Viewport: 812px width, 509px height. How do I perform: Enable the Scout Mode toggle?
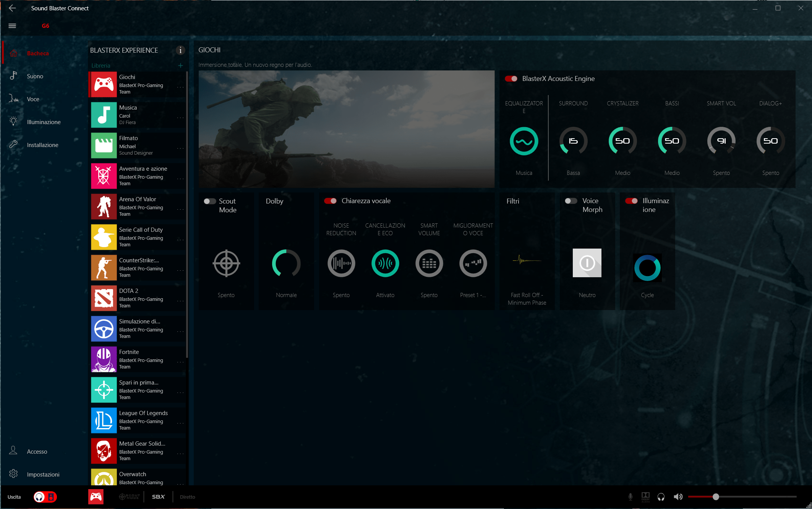coord(209,201)
